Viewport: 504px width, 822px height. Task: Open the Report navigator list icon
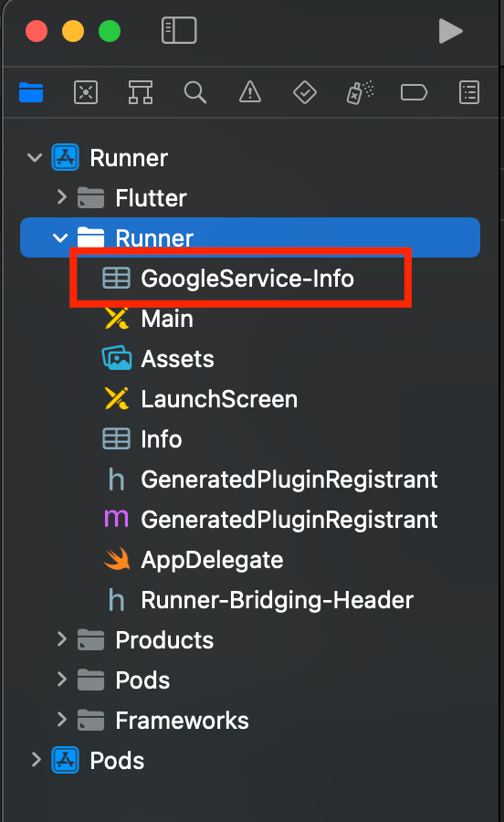pos(469,93)
